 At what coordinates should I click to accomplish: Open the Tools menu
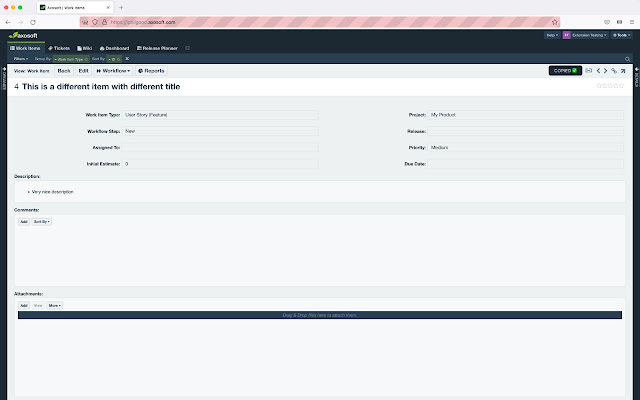(621, 35)
